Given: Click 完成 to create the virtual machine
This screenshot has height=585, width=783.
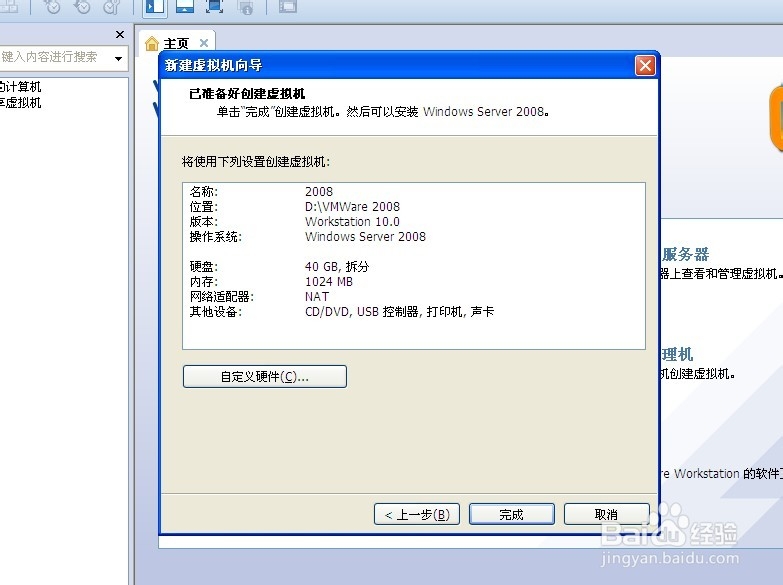Looking at the screenshot, I should [x=512, y=514].
